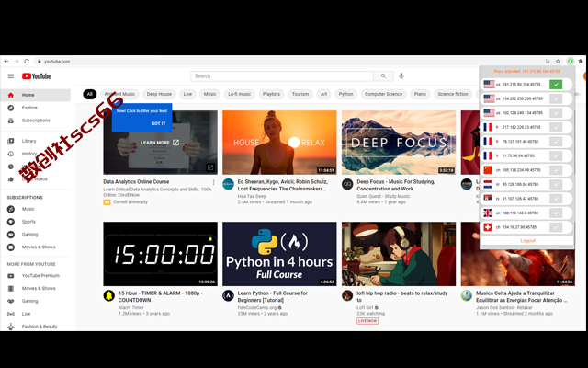Open the House Relax video thumbnail

pos(279,143)
